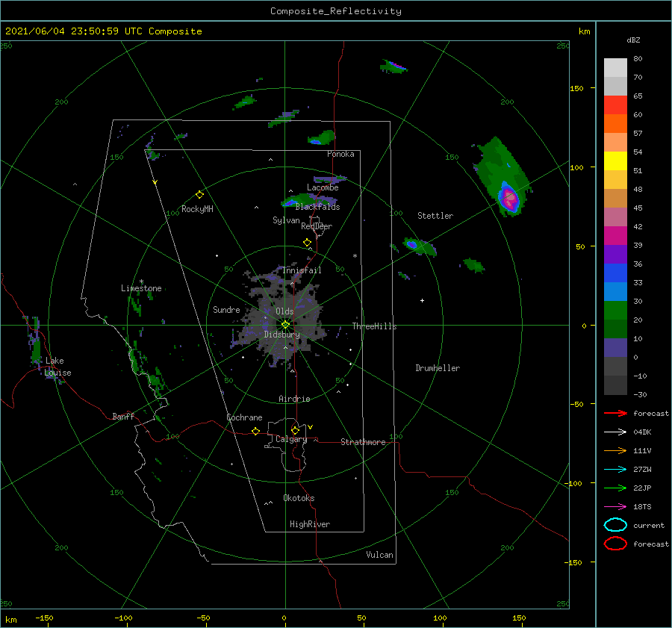
Task: Select the HighRiver label
Action: pyautogui.click(x=310, y=524)
